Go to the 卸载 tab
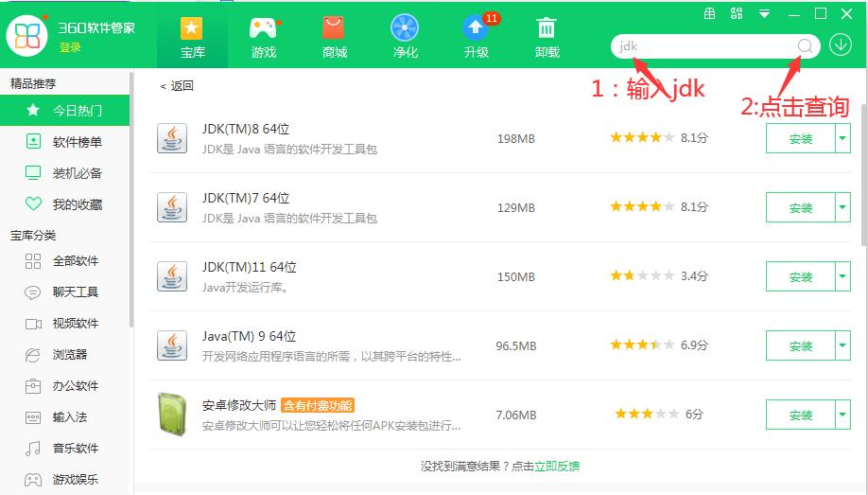Image resolution: width=868 pixels, height=495 pixels. point(547,38)
